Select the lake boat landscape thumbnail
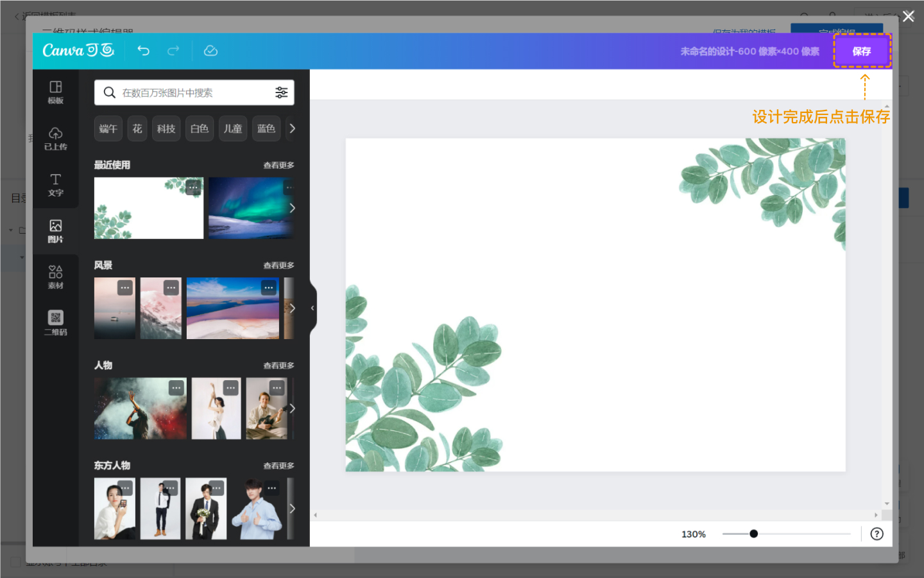The width and height of the screenshot is (924, 578). (115, 308)
